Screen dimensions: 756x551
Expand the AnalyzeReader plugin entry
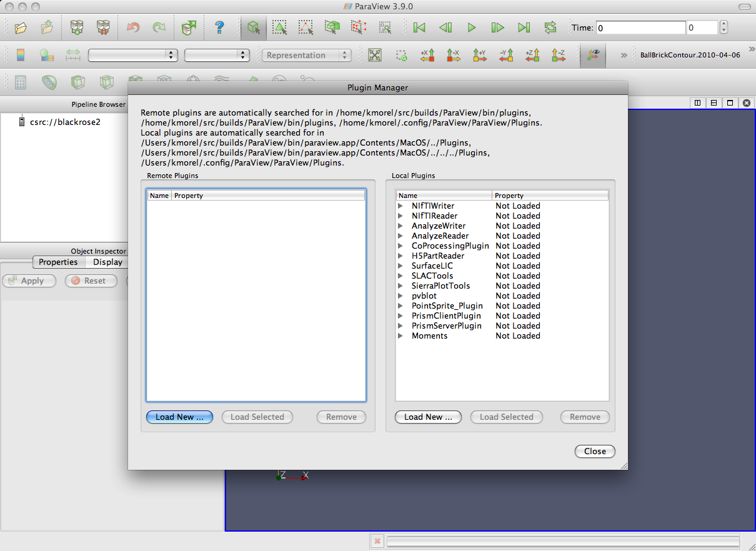coord(400,236)
